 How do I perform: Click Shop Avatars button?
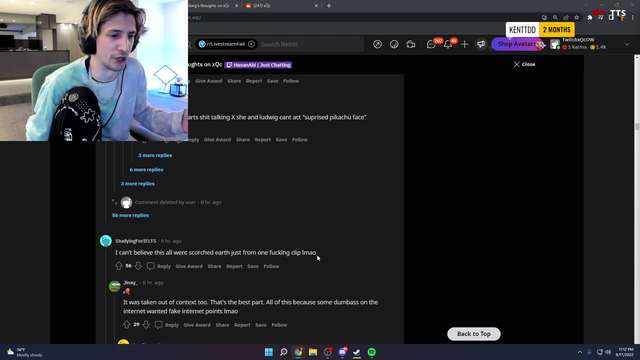click(518, 44)
